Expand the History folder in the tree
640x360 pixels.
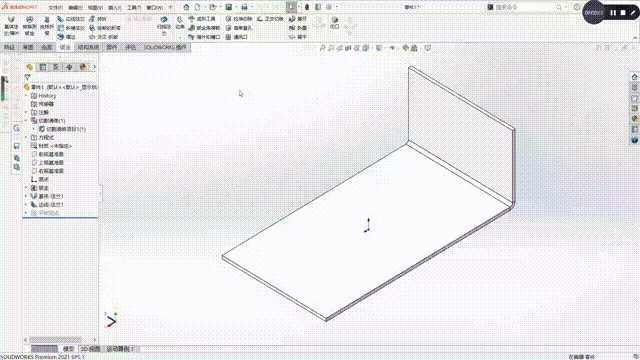(x=27, y=96)
